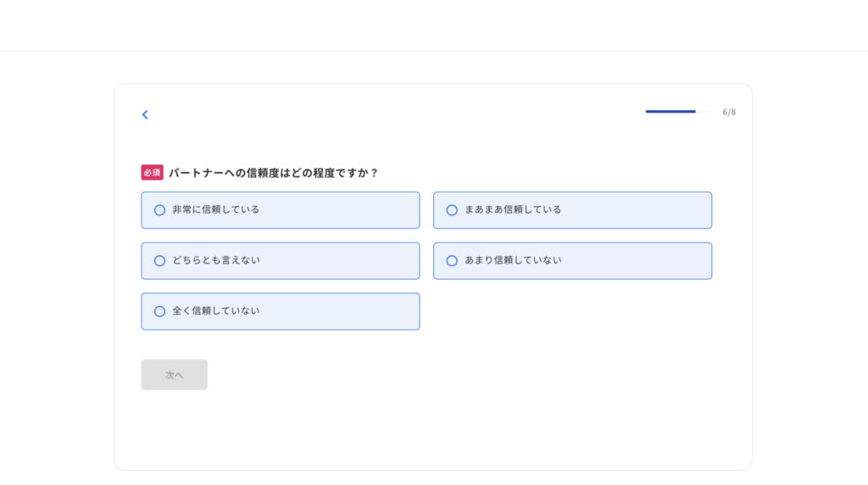Click the 6/8 step counter

click(729, 112)
